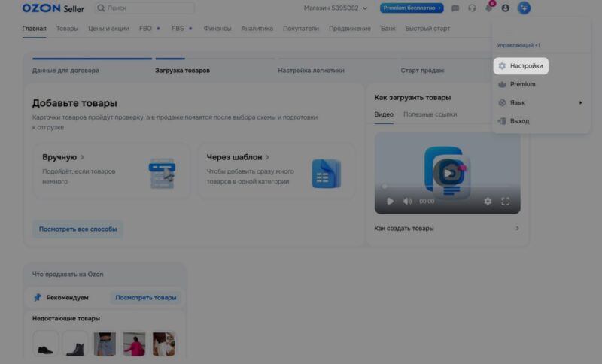
Task: Click Посмотреть все способы button
Action: 78,229
